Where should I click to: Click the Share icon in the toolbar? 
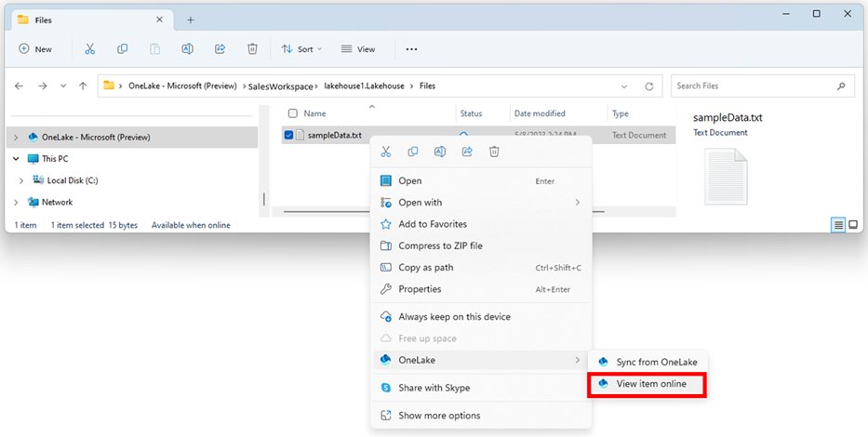pyautogui.click(x=220, y=49)
